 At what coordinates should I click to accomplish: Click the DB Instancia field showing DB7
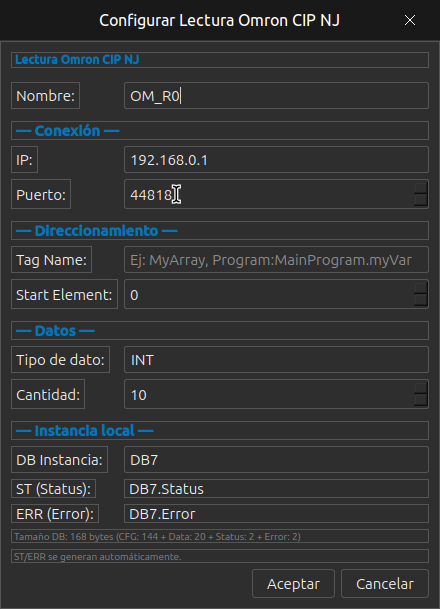pyautogui.click(x=276, y=460)
